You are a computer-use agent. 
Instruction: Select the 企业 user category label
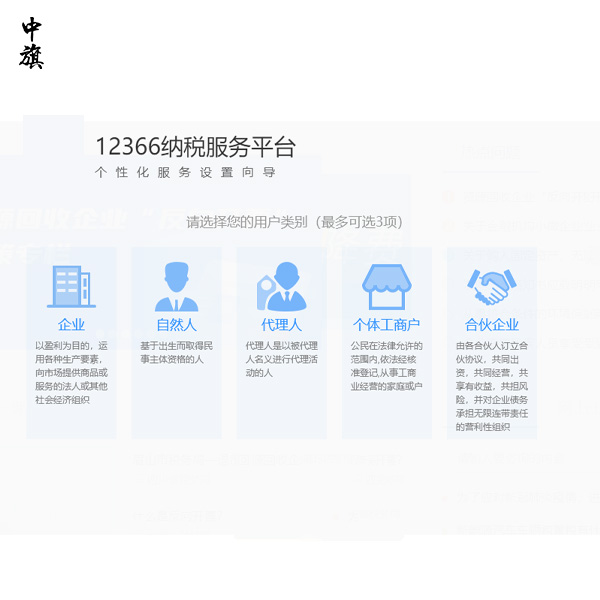(71, 325)
